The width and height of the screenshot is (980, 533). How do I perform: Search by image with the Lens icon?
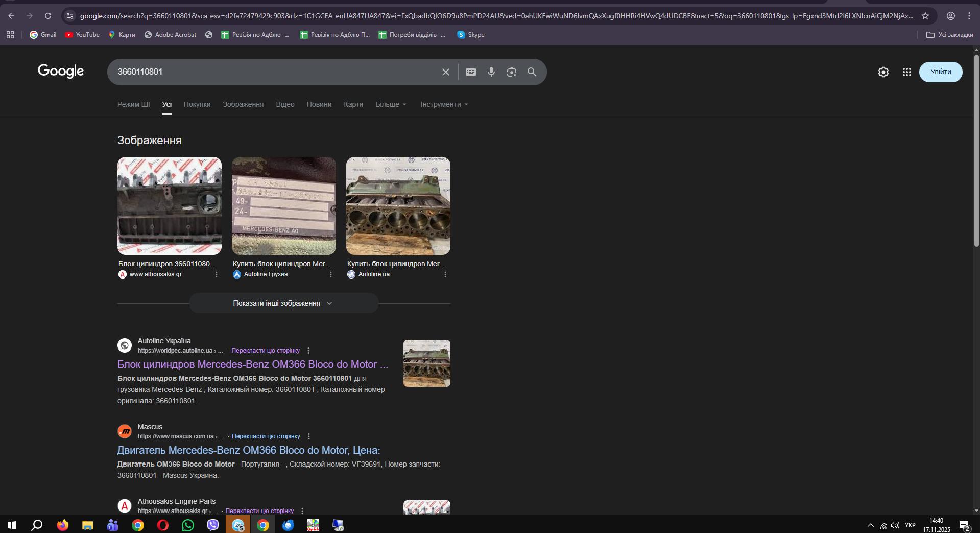[x=511, y=72]
